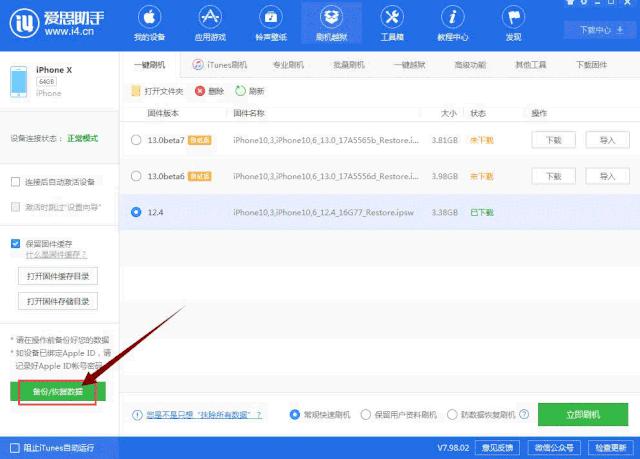
Task: Click the V7.98.02 version text
Action: (x=453, y=448)
